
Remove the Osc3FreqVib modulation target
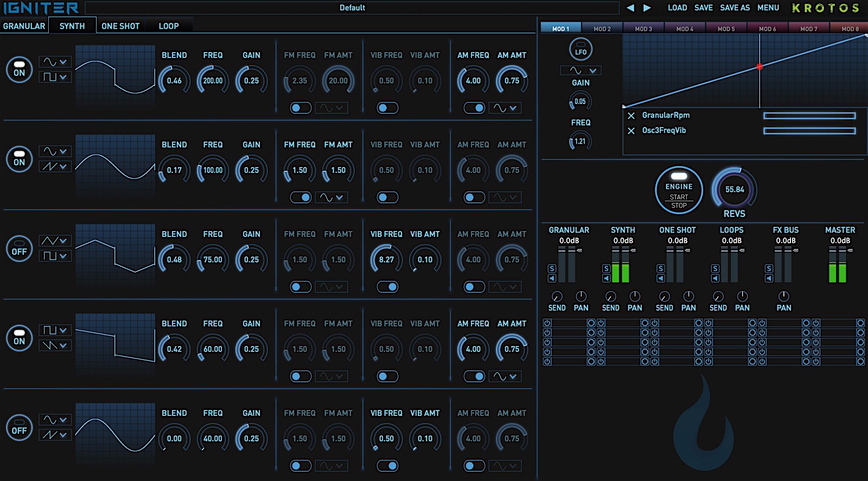point(631,131)
